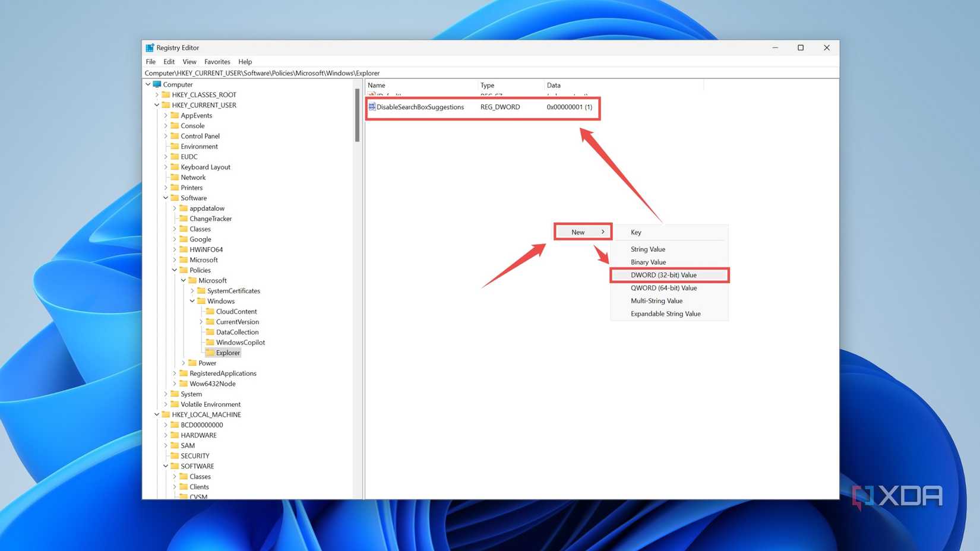Select the RegisteredApplications key
This screenshot has width=980, height=551.
(223, 373)
